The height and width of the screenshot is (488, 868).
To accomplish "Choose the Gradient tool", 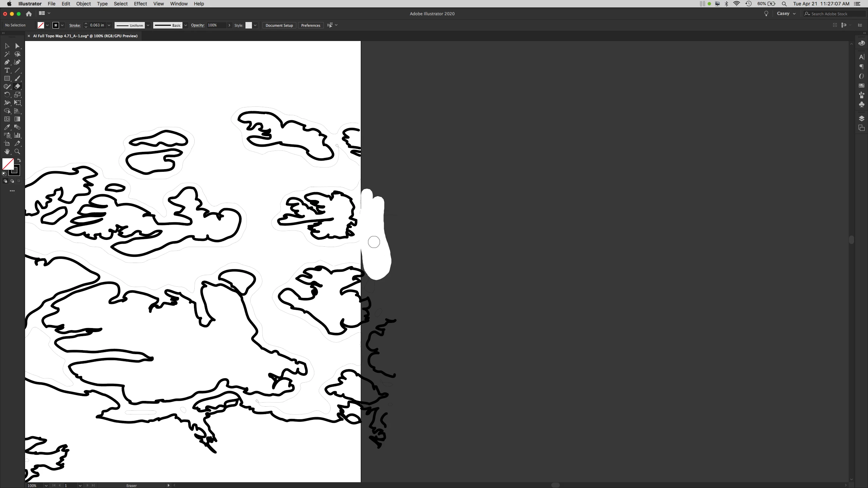I will 17,119.
